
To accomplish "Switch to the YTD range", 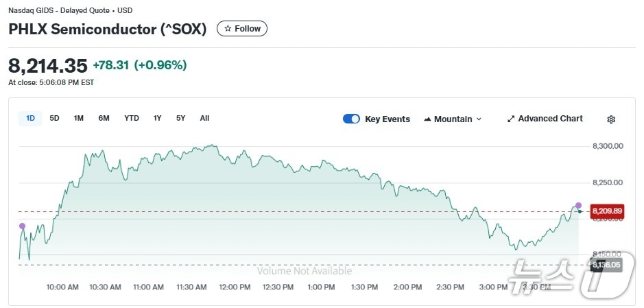I will point(132,118).
